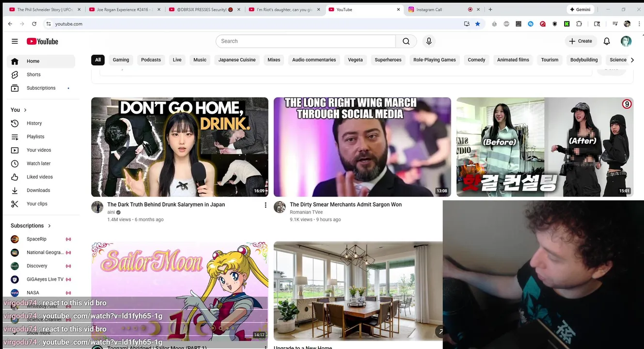Select the Bodybuilding filter chip
Image resolution: width=644 pixels, height=349 pixels.
coord(584,60)
